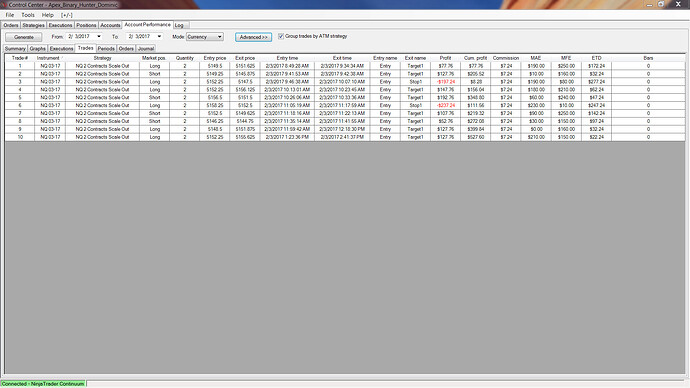Viewport: 690px width, 388px height.
Task: Sort by Market pos. column header
Action: (x=154, y=58)
